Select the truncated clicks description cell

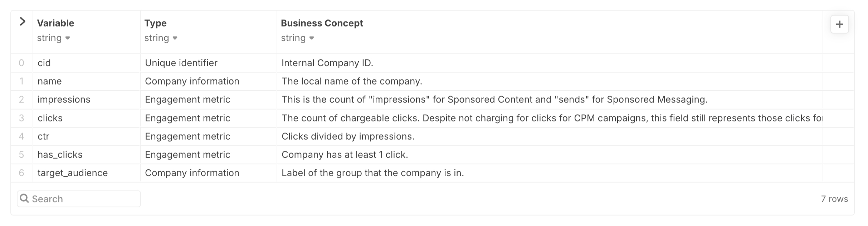(x=551, y=118)
